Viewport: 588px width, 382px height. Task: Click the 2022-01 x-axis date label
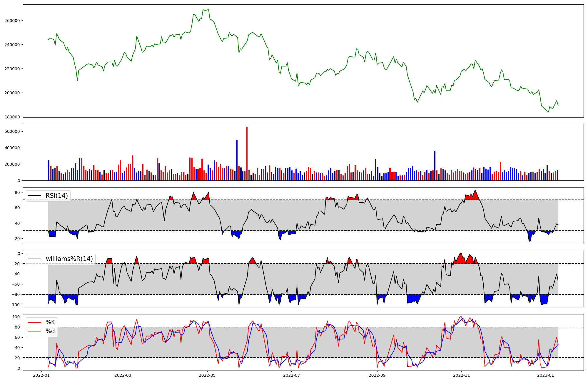point(41,375)
